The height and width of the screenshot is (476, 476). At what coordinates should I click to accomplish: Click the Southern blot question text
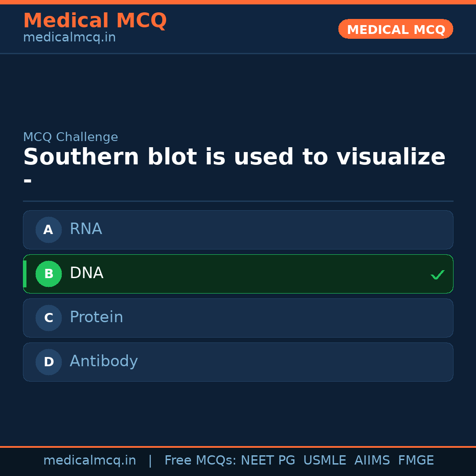[x=234, y=157]
